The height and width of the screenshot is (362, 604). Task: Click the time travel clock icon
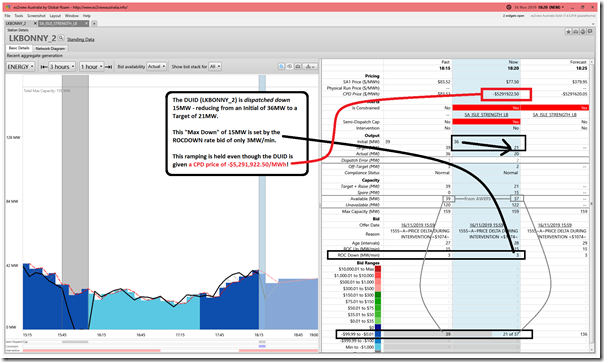(x=508, y=7)
